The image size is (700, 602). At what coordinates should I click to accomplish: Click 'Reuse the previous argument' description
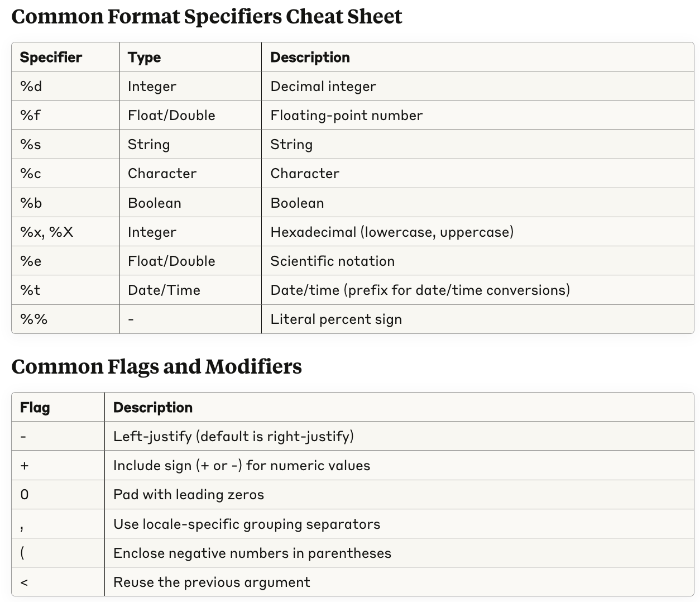coord(212,582)
